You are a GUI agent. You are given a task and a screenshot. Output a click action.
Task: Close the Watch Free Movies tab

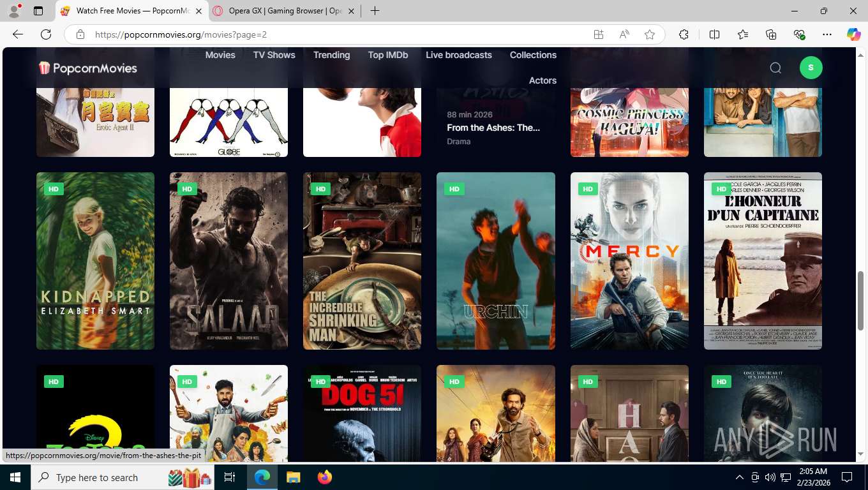(198, 11)
